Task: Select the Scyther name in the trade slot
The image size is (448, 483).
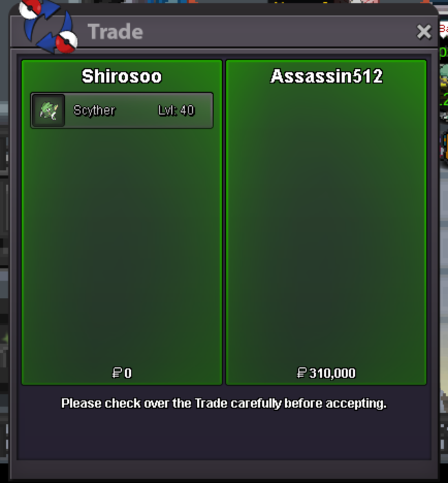Action: click(94, 110)
